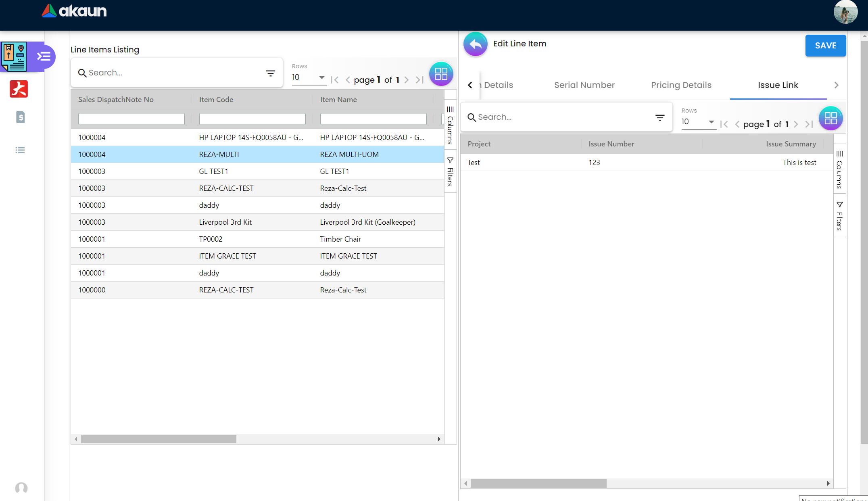Image resolution: width=868 pixels, height=501 pixels.
Task: Click grid view button in Line Items Listing
Action: 441,74
